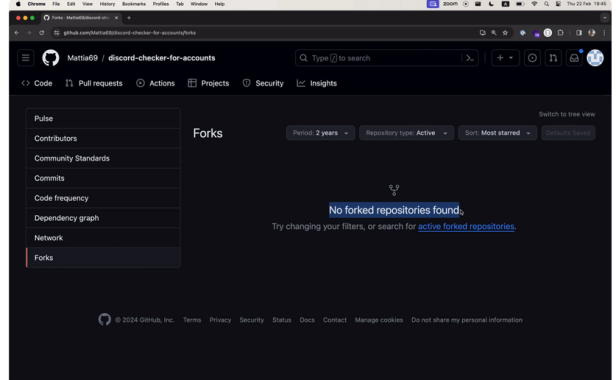Image resolution: width=616 pixels, height=380 pixels.
Task: Open the Terms footer link
Action: pos(192,320)
